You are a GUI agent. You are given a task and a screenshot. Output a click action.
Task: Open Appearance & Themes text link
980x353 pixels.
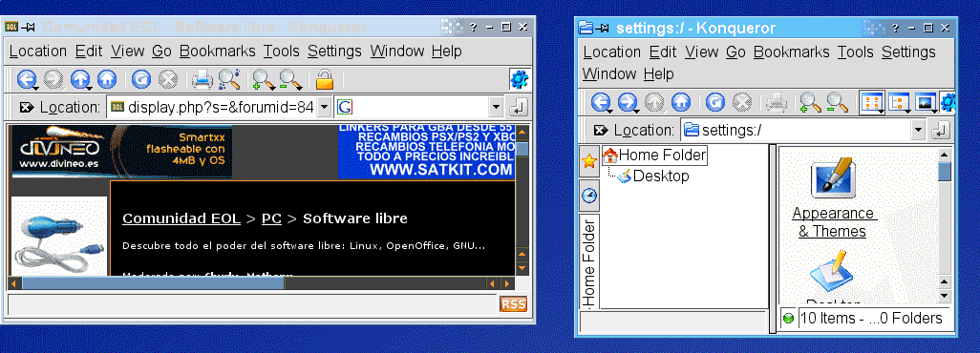pyautogui.click(x=833, y=222)
